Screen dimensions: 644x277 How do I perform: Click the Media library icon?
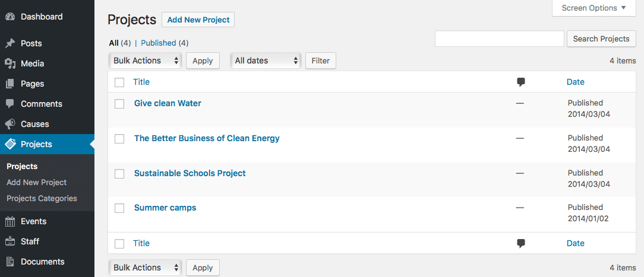coord(10,63)
